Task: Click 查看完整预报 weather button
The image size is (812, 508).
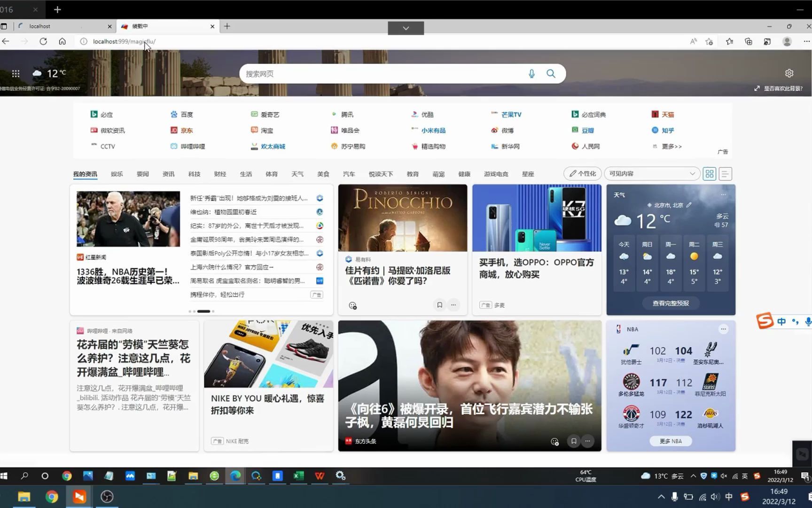Action: click(671, 303)
